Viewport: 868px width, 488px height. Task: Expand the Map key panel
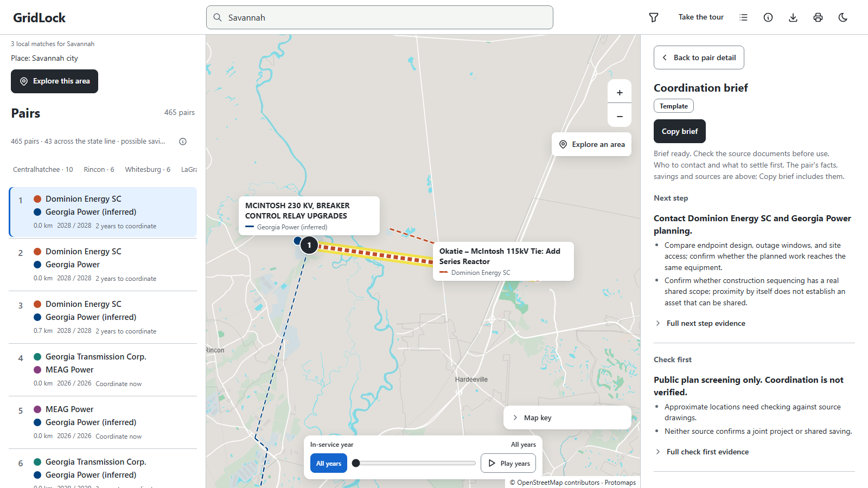pos(567,418)
